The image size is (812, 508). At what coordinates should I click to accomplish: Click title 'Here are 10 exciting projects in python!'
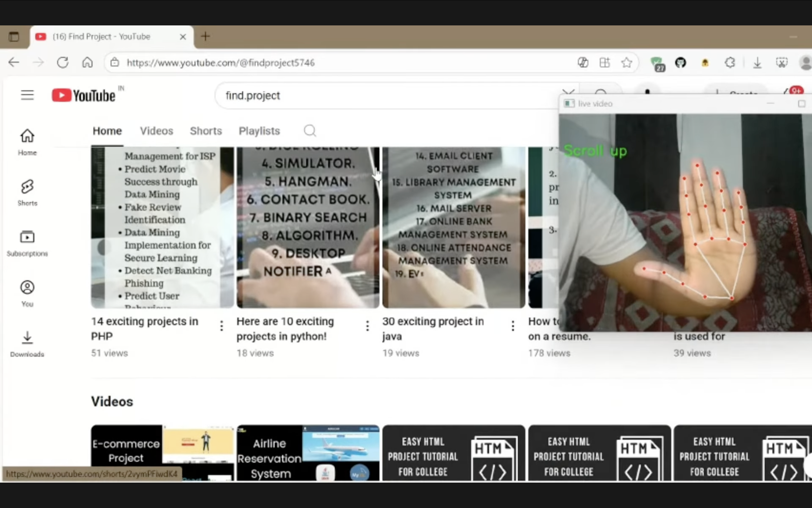pyautogui.click(x=285, y=329)
